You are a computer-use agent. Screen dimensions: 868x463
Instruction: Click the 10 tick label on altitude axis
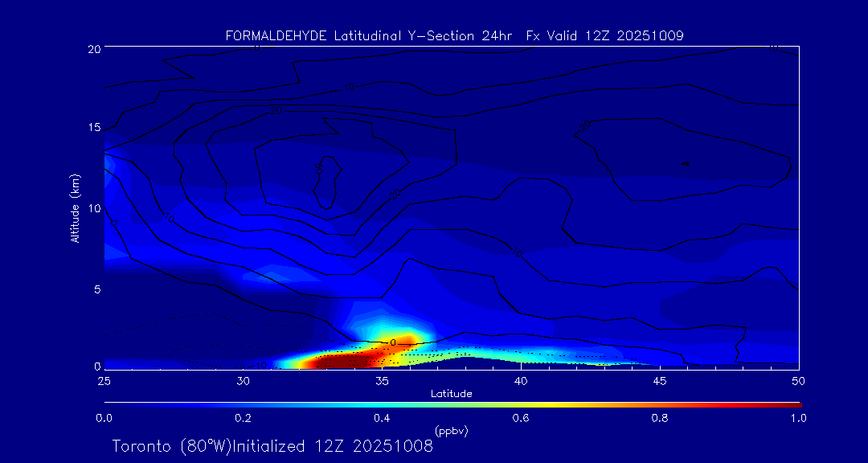coord(93,208)
